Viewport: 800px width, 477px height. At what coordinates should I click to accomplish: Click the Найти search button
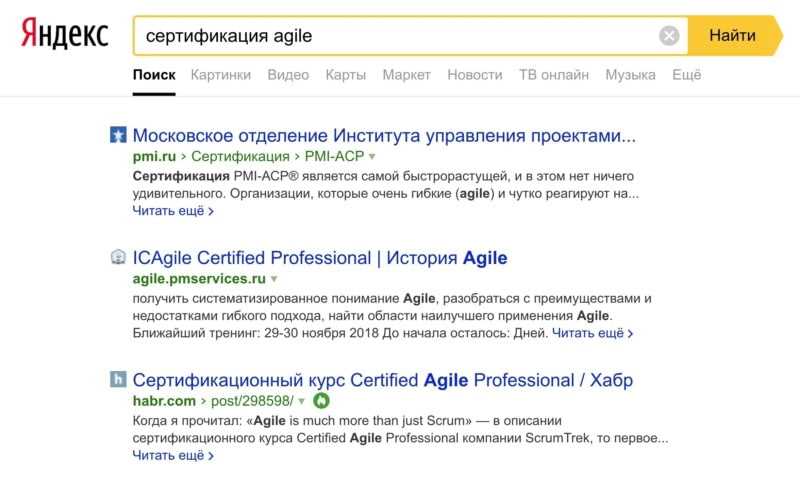[735, 36]
